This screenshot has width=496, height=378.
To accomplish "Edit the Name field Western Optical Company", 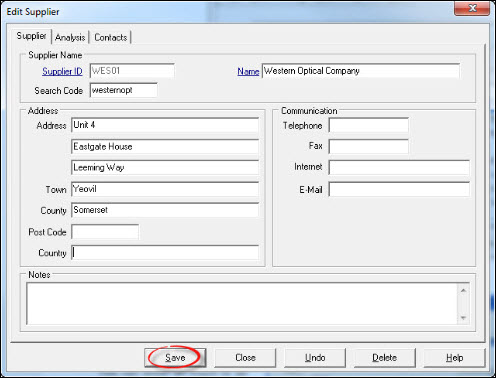I will click(x=361, y=71).
